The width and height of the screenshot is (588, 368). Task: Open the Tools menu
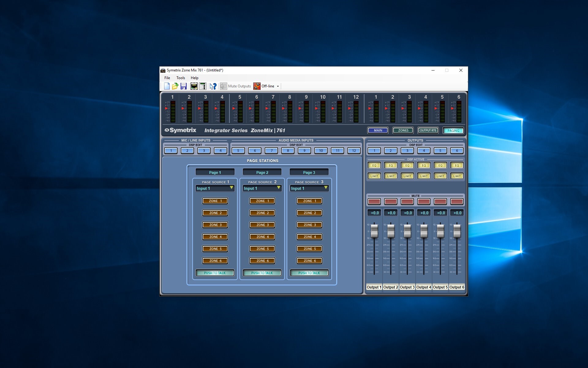[x=180, y=78]
